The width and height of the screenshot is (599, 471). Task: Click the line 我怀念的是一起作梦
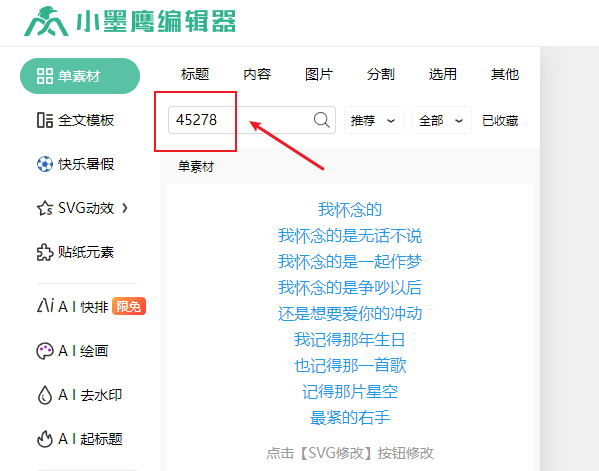click(350, 261)
